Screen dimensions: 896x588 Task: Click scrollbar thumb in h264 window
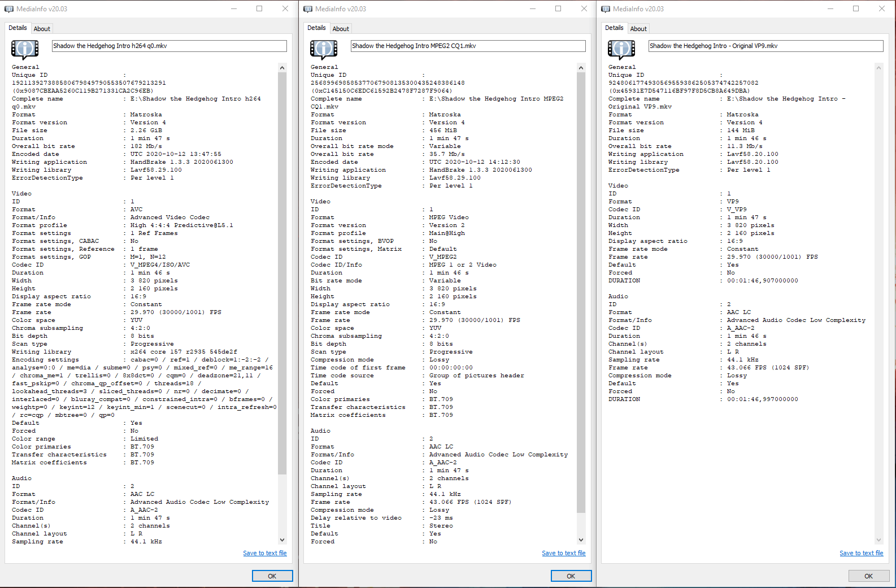tap(282, 273)
